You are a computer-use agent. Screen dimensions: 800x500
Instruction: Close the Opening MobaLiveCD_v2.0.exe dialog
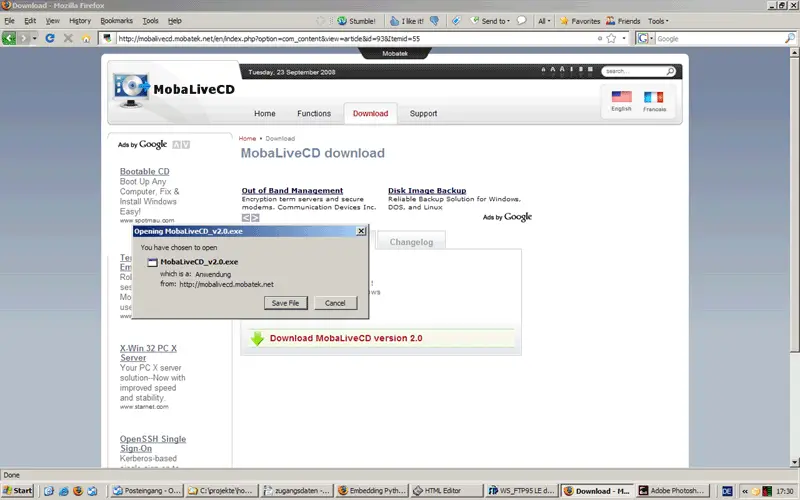361,231
